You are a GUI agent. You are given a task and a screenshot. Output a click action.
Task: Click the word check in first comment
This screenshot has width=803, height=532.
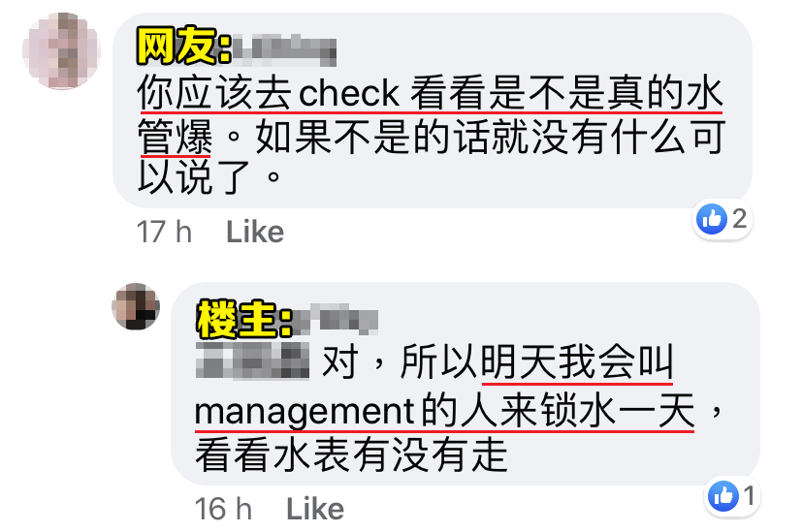[x=349, y=94]
